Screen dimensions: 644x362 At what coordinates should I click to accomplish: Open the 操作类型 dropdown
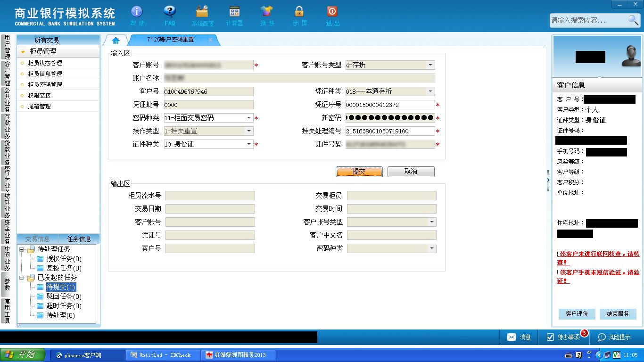click(x=249, y=131)
